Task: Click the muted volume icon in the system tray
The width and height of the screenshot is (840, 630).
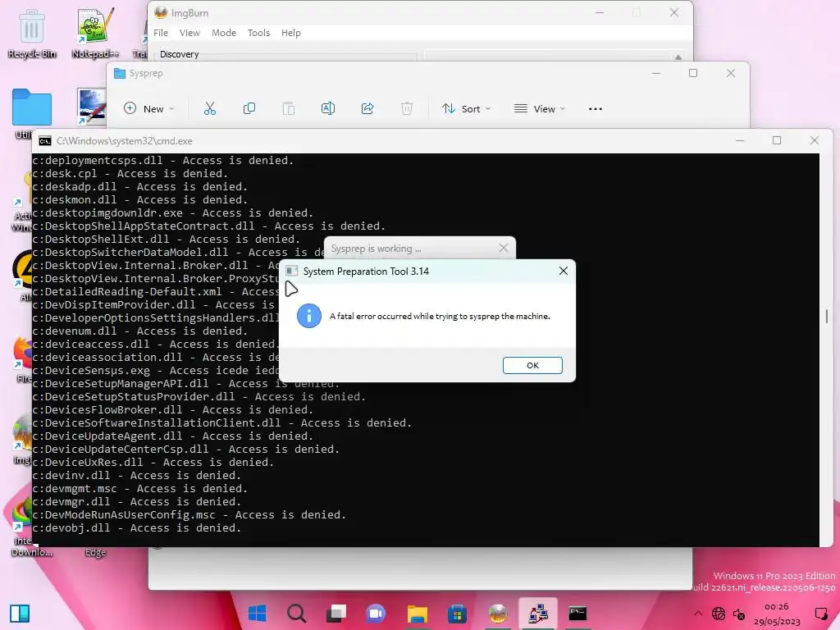Action: pos(739,614)
